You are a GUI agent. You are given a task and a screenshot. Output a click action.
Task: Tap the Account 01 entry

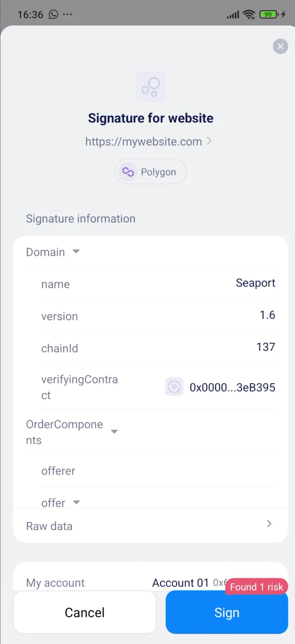(180, 582)
